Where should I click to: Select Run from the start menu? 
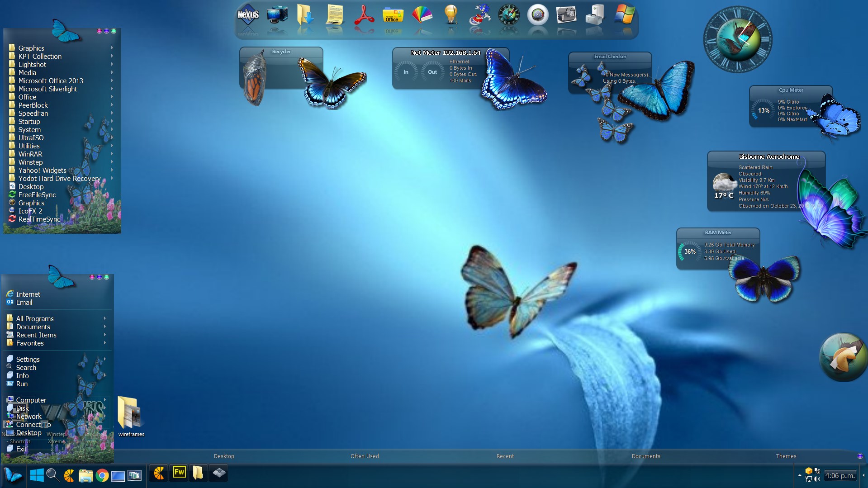pos(22,384)
